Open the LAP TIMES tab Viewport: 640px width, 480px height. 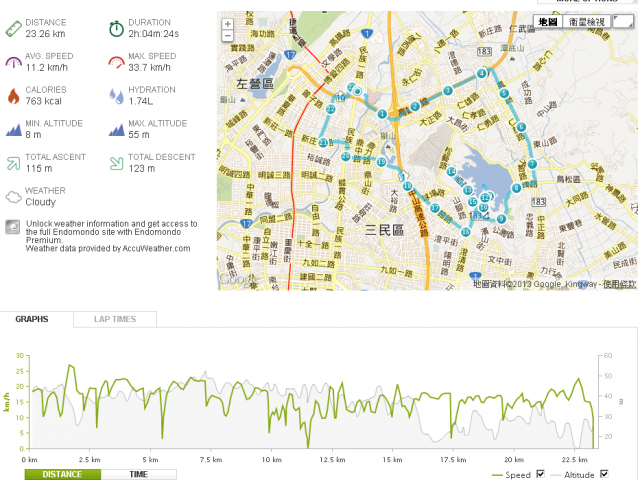click(x=115, y=319)
